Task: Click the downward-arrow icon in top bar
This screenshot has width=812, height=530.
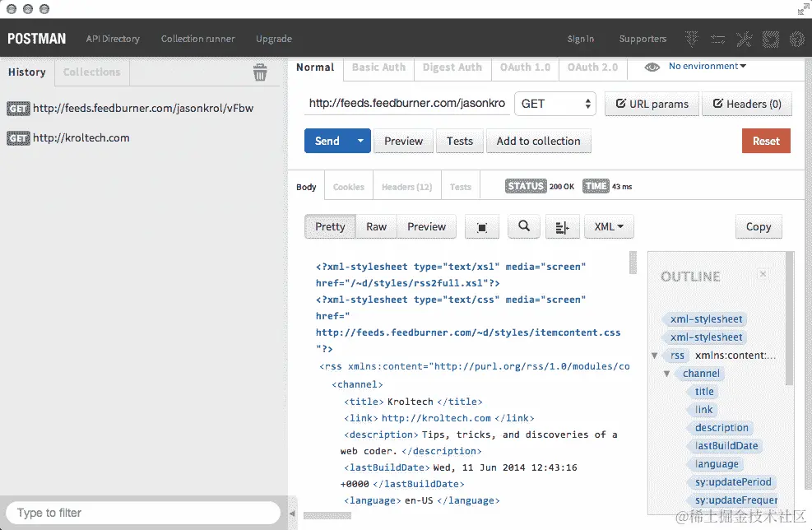Action: (691, 39)
